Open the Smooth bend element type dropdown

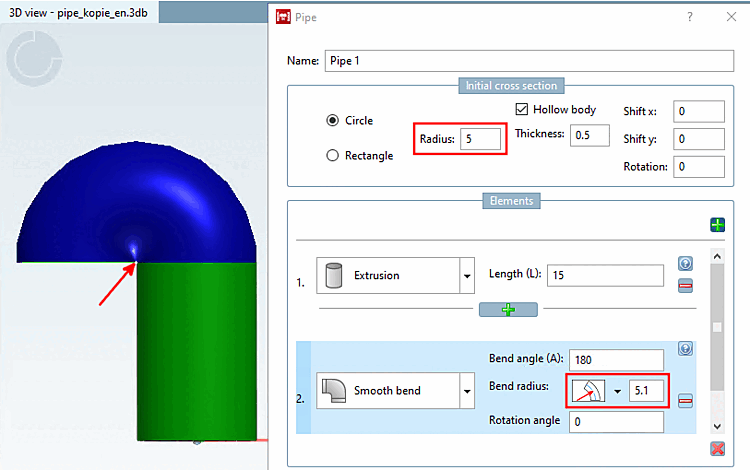[467, 391]
